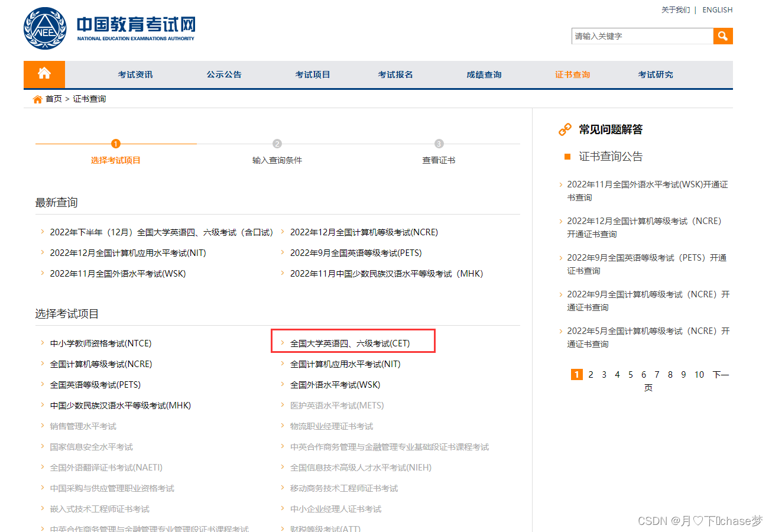Open 2022年11月全国外语水平考试(WSK) query
This screenshot has height=532, width=772.
(x=118, y=274)
